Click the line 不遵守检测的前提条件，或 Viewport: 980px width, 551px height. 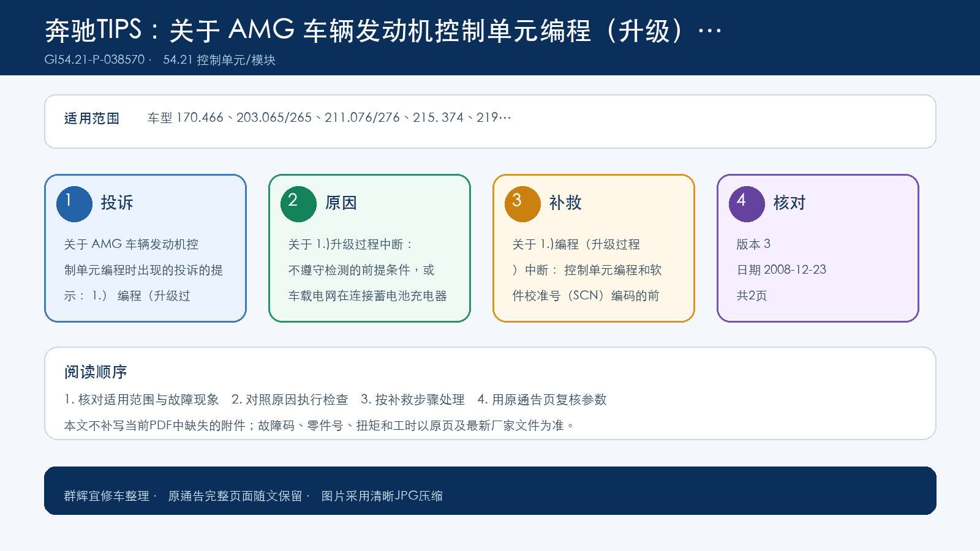[x=361, y=270]
